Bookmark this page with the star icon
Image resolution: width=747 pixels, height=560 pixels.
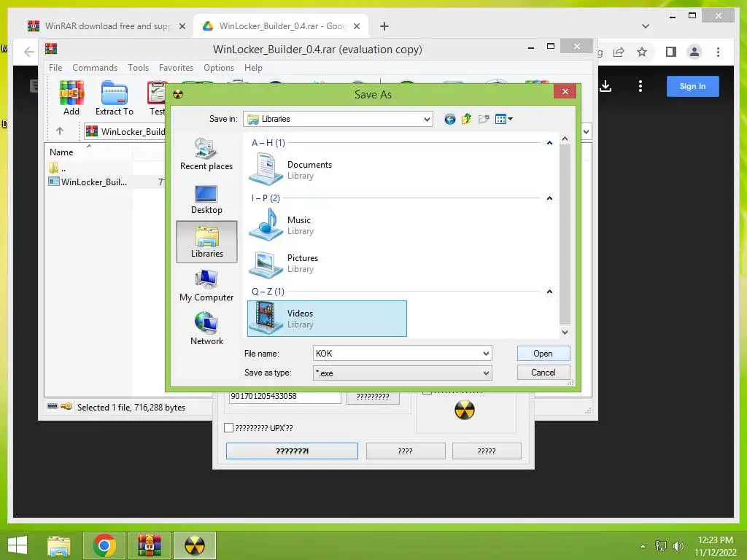pyautogui.click(x=642, y=52)
